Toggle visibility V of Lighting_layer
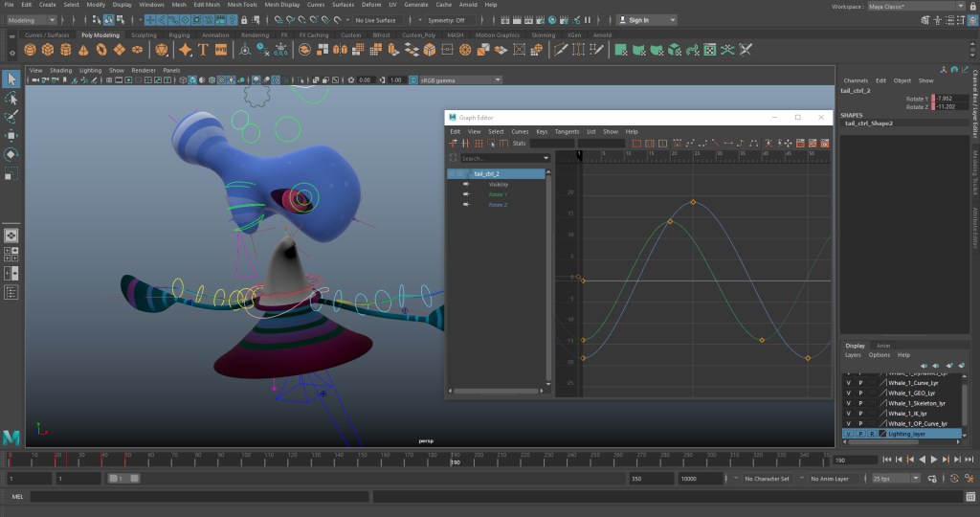Viewport: 980px width, 517px height. (x=849, y=434)
